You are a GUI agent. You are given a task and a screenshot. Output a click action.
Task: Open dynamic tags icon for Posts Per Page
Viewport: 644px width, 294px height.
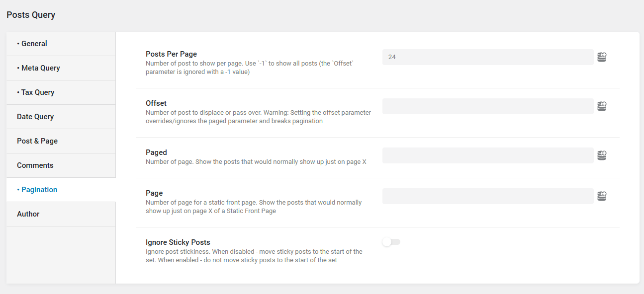[x=602, y=57]
